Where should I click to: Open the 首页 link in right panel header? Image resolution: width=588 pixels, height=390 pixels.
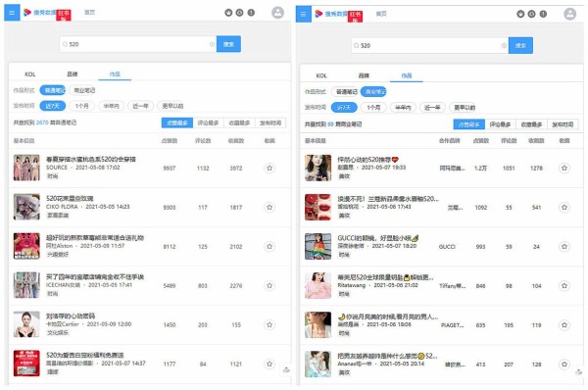pyautogui.click(x=381, y=14)
